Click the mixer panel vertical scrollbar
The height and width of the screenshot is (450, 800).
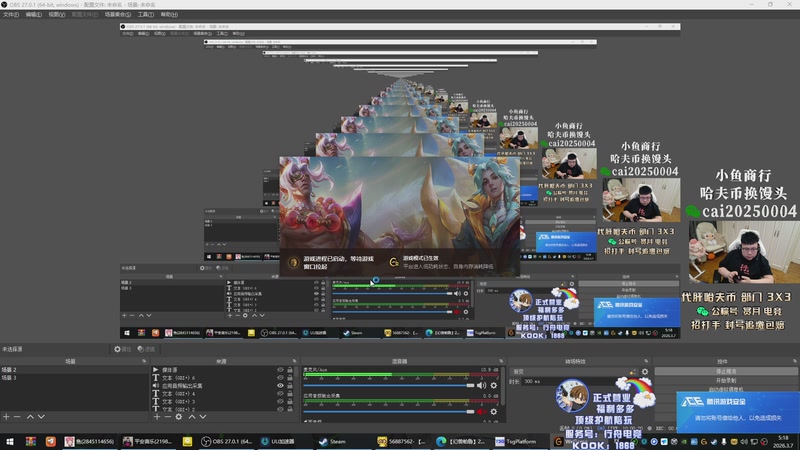click(x=504, y=388)
